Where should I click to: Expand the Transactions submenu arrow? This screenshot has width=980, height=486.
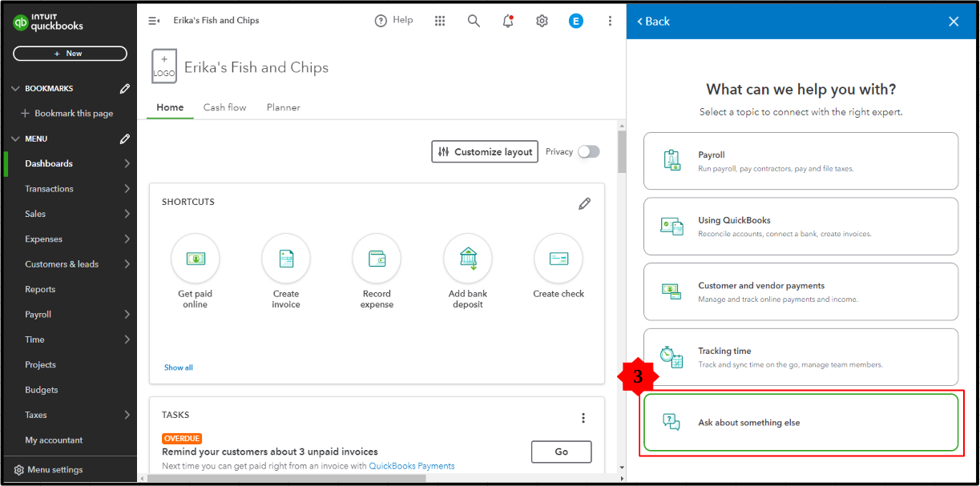click(127, 189)
